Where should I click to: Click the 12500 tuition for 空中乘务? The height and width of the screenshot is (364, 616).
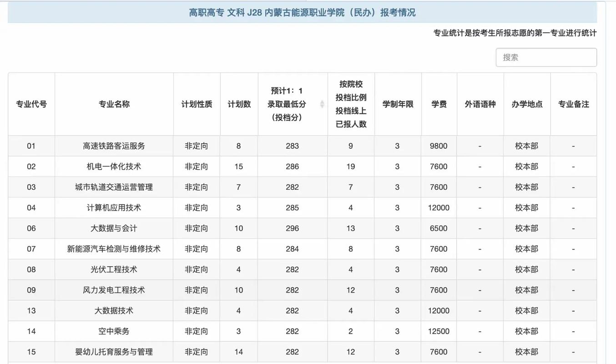(x=439, y=331)
